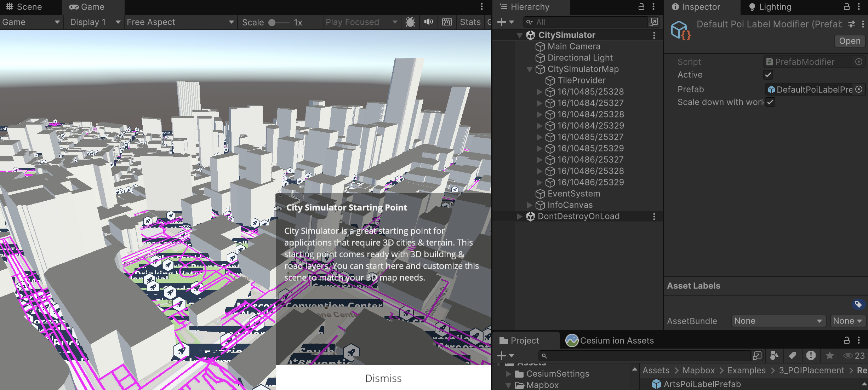Open the AssetBundle variant None dropdown
The height and width of the screenshot is (390, 868).
(847, 321)
